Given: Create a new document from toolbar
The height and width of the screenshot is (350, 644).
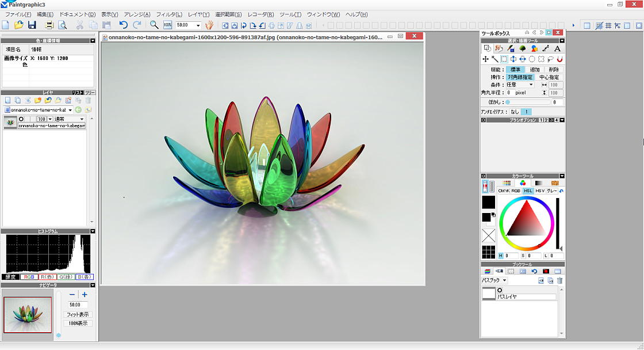Looking at the screenshot, I should (5, 25).
